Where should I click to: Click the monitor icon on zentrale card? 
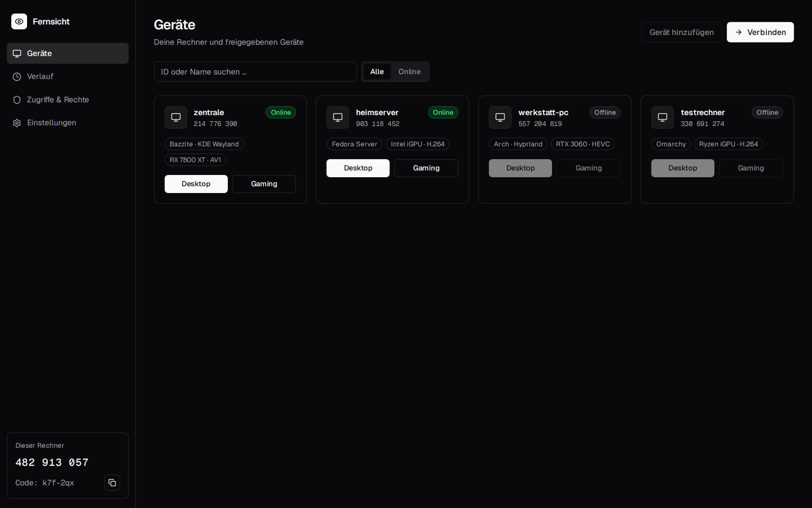pos(176,117)
